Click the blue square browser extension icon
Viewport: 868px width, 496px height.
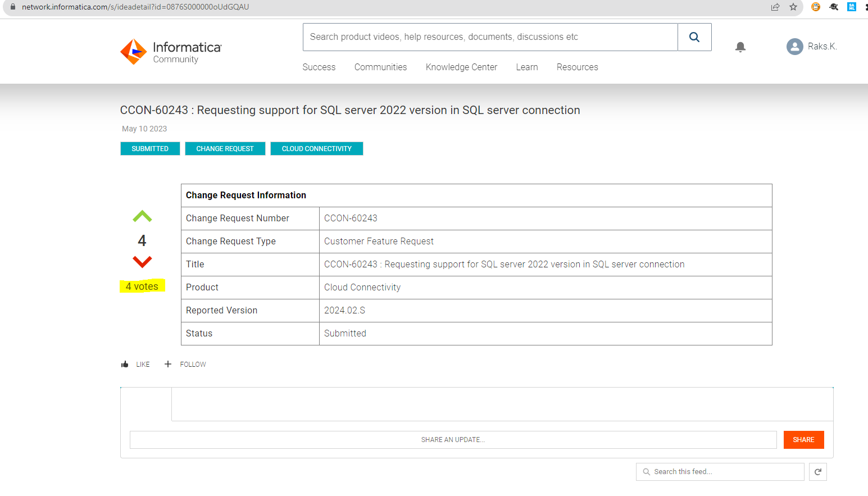coord(852,7)
